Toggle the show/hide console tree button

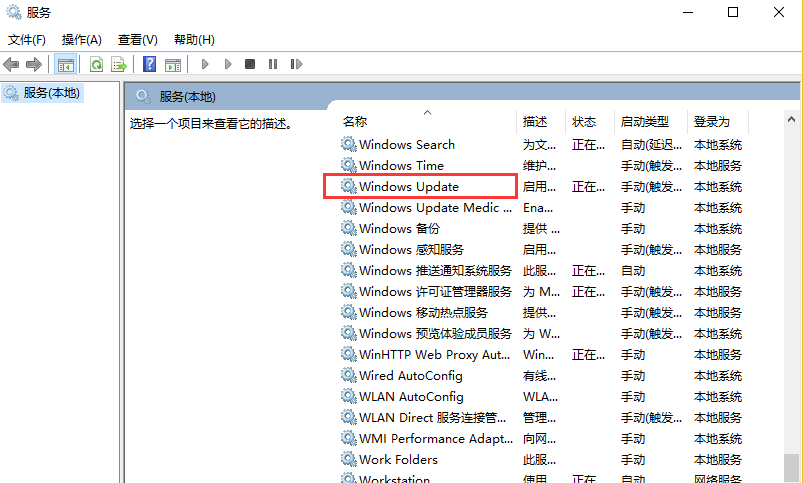65,64
